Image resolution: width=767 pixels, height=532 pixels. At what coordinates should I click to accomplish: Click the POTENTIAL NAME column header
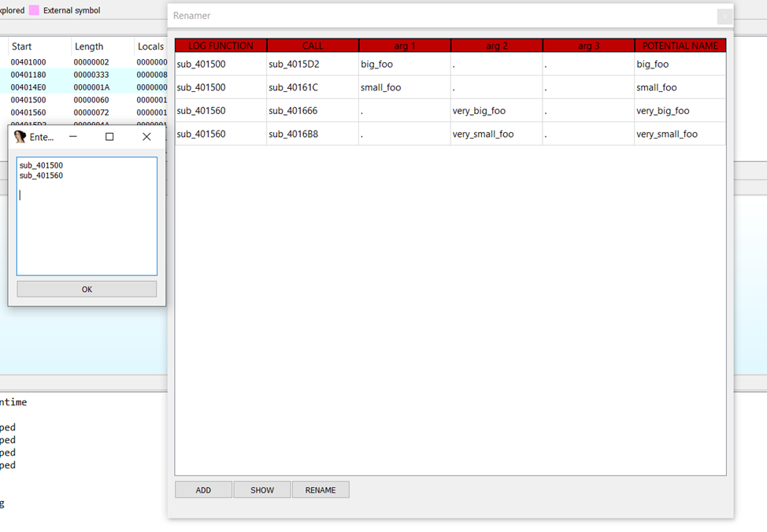click(680, 46)
